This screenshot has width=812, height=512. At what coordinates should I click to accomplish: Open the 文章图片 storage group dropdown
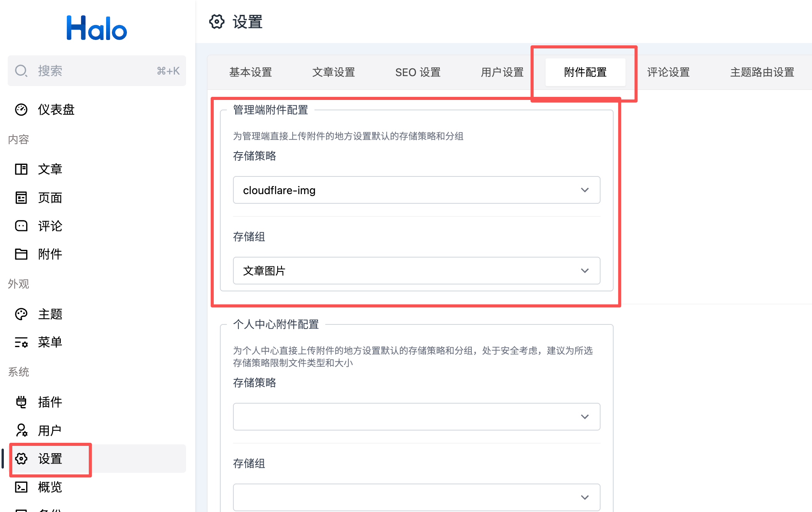(x=416, y=271)
